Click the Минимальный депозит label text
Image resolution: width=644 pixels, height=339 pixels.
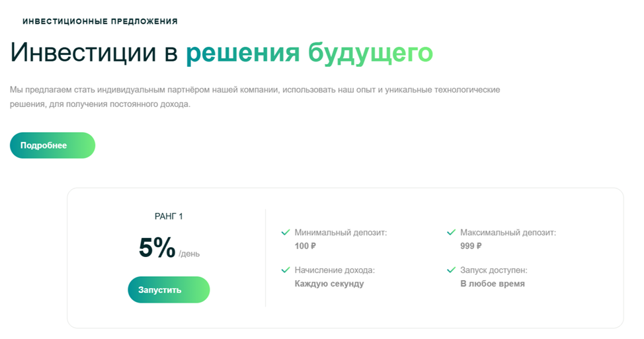click(341, 233)
